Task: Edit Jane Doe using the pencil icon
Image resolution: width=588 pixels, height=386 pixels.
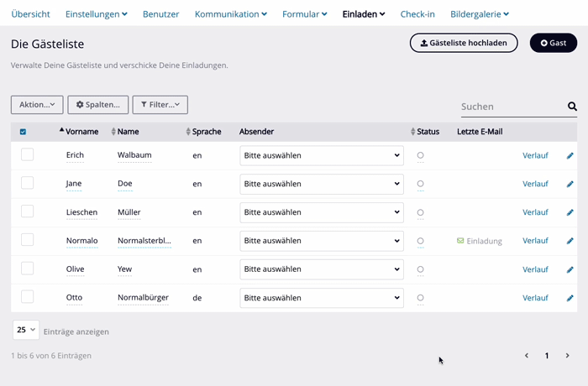Action: pyautogui.click(x=570, y=184)
